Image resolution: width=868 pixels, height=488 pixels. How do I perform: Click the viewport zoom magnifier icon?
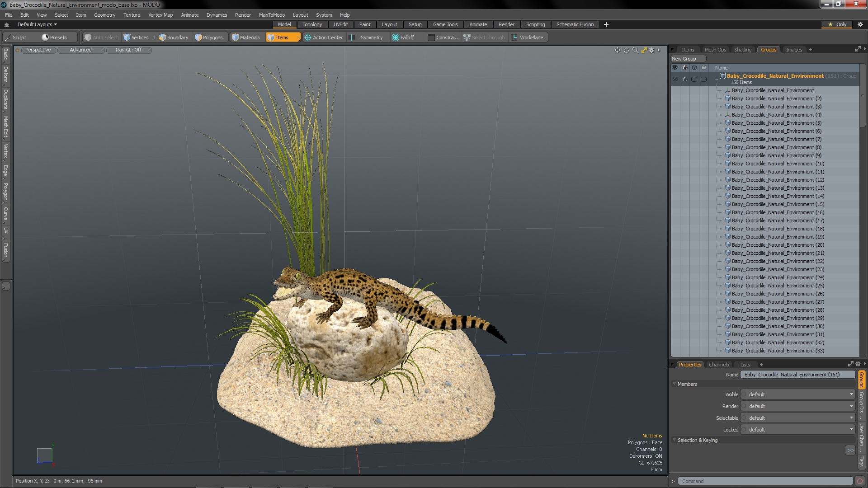tap(635, 50)
